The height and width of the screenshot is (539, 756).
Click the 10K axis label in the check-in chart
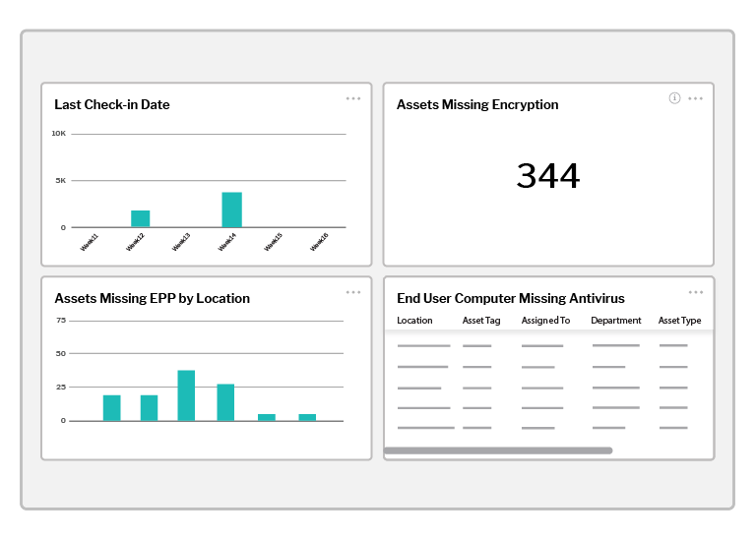pyautogui.click(x=59, y=134)
